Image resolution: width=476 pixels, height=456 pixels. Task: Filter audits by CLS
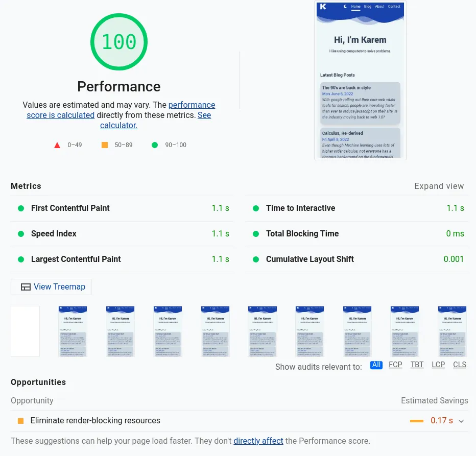pos(460,365)
